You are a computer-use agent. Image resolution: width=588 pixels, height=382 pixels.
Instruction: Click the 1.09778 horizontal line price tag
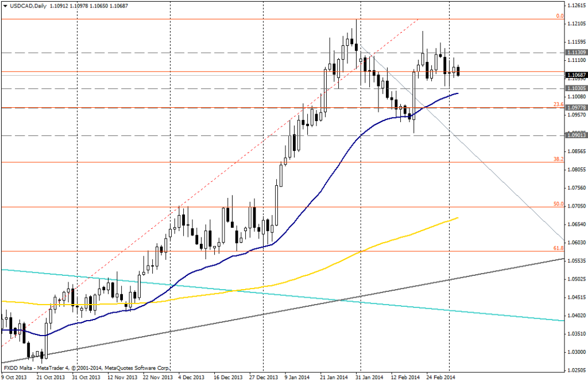pyautogui.click(x=575, y=108)
